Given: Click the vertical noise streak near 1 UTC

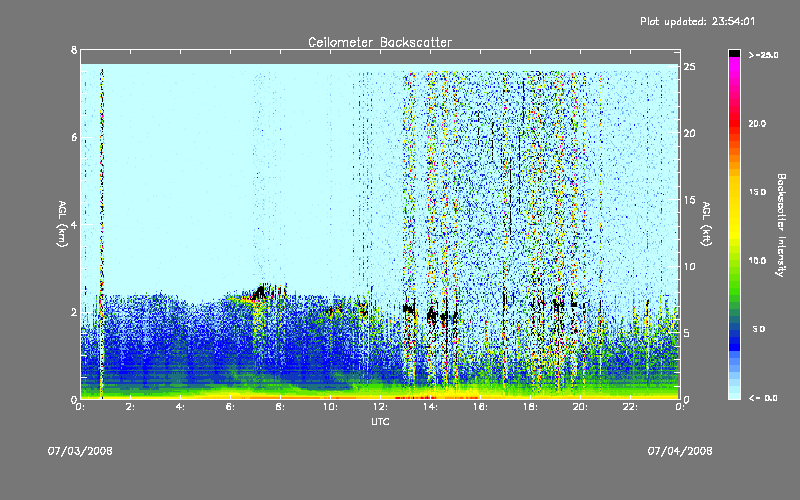Looking at the screenshot, I should coord(102,234).
